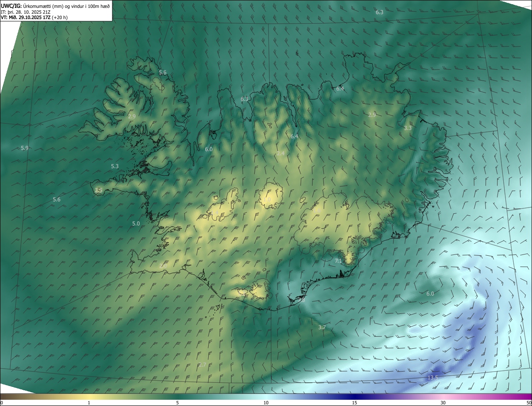Click the 6.4 value in the Eyjafjörður valley
Image resolution: width=532 pixels, height=406 pixels.
[294, 136]
